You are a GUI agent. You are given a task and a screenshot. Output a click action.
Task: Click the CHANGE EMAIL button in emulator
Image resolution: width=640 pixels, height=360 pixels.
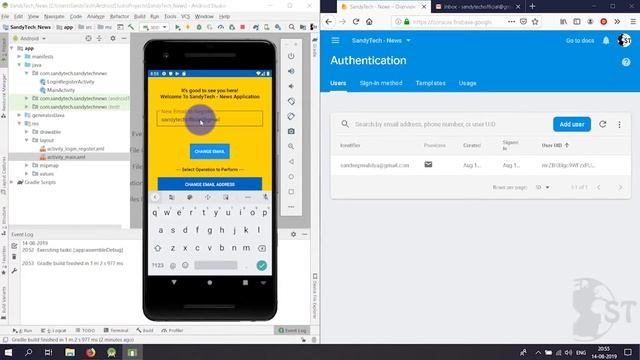209,151
